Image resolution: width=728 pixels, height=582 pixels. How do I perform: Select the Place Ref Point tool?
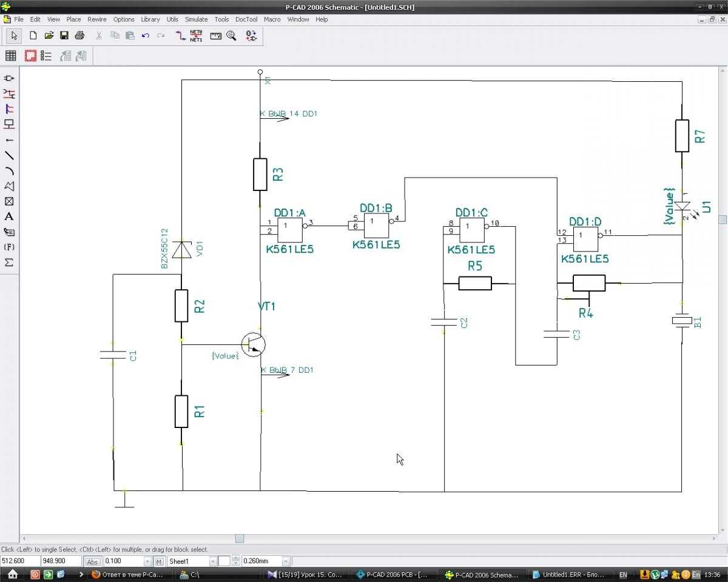[x=9, y=201]
